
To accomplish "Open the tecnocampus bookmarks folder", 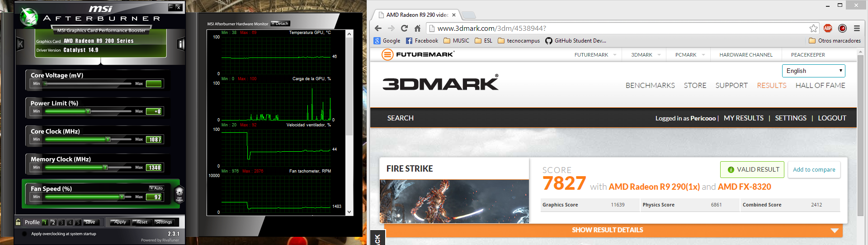I will [x=519, y=41].
